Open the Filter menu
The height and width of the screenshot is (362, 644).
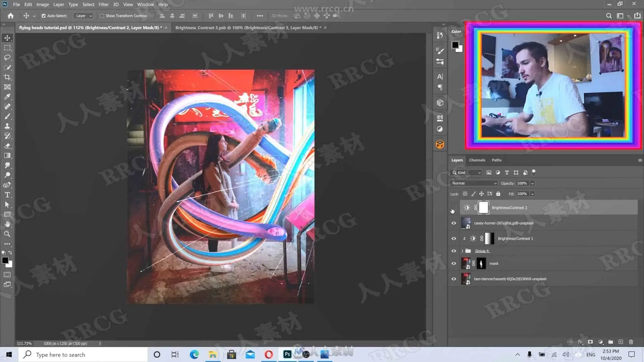coord(104,4)
